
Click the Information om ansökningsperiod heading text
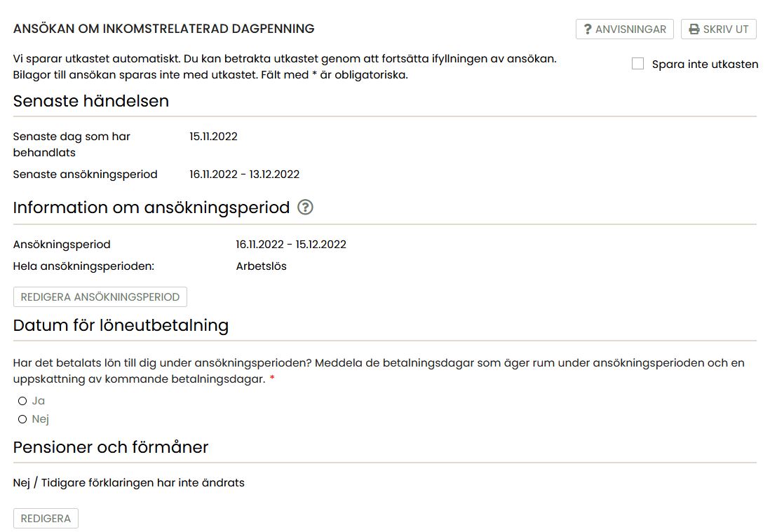pos(151,207)
